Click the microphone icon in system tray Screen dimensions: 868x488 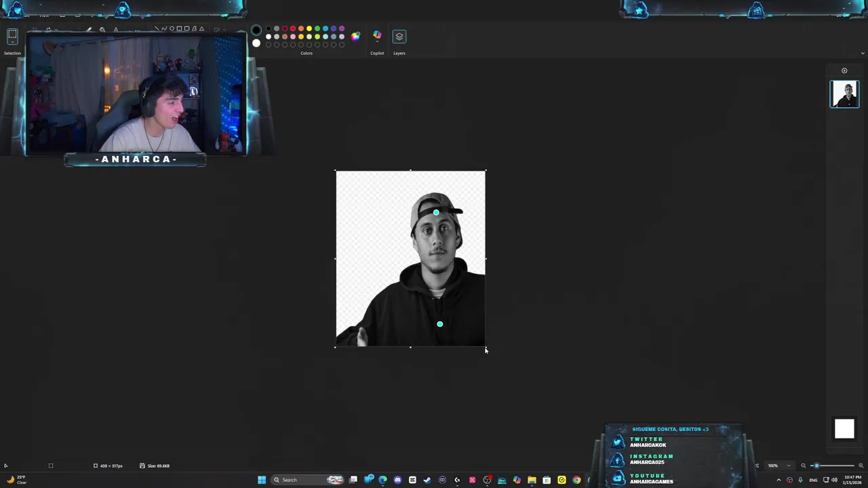pos(801,480)
